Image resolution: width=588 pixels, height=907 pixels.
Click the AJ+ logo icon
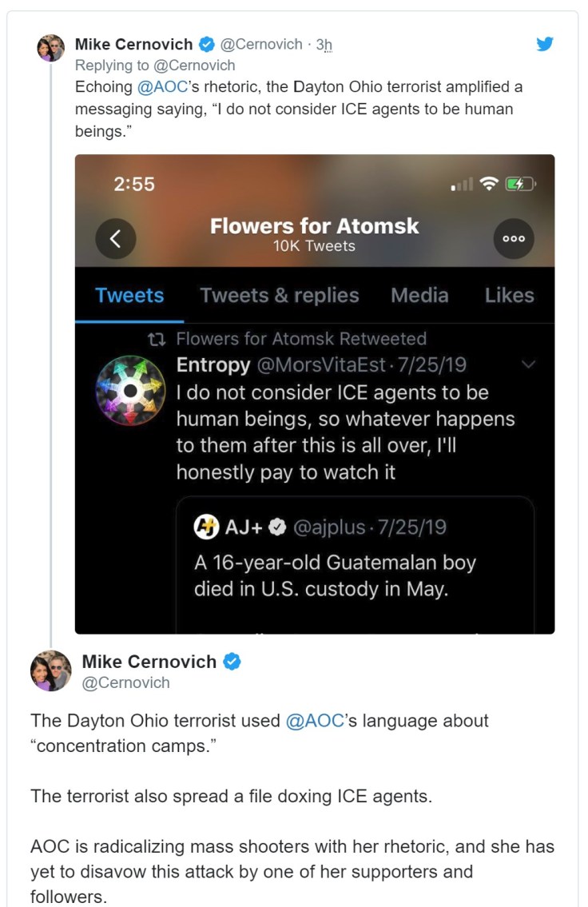(206, 527)
